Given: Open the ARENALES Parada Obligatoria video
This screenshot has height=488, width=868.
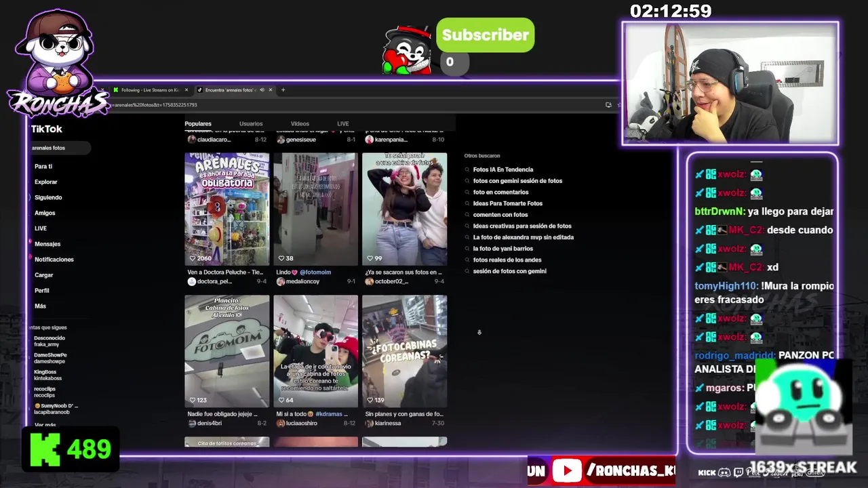Looking at the screenshot, I should click(226, 209).
